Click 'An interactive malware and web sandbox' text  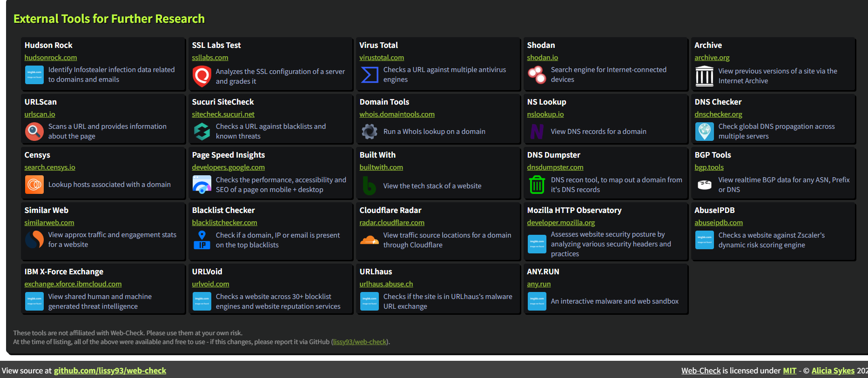(615, 301)
